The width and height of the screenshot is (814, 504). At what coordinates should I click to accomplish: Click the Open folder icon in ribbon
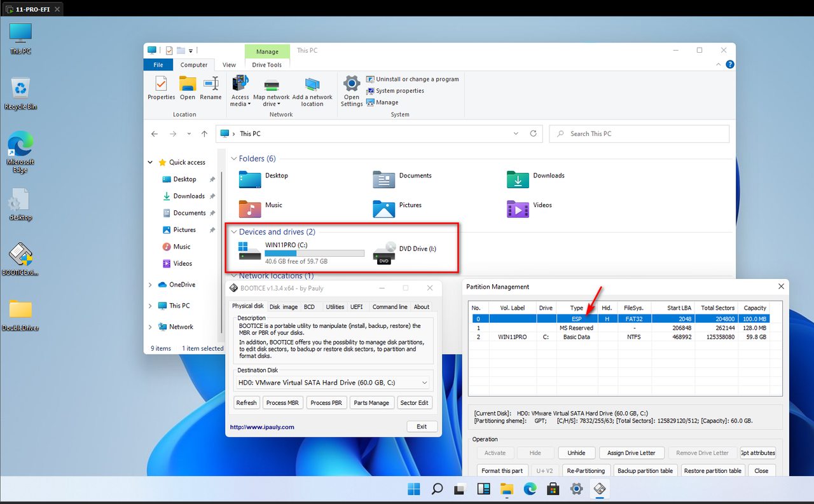tap(187, 88)
